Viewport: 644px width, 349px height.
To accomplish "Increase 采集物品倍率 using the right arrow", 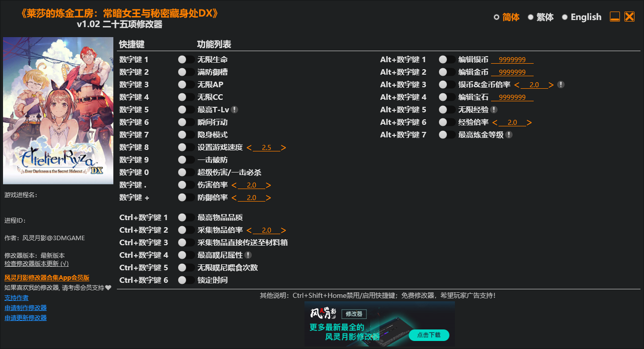I will tap(283, 230).
